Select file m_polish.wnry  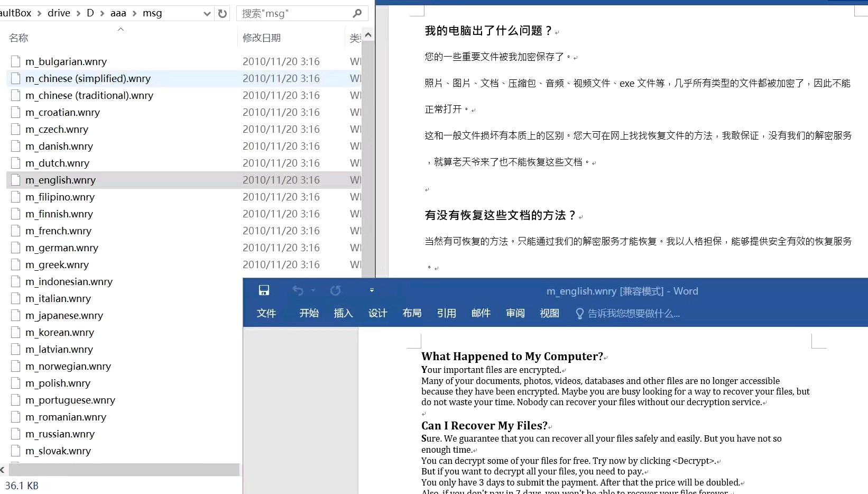click(58, 383)
